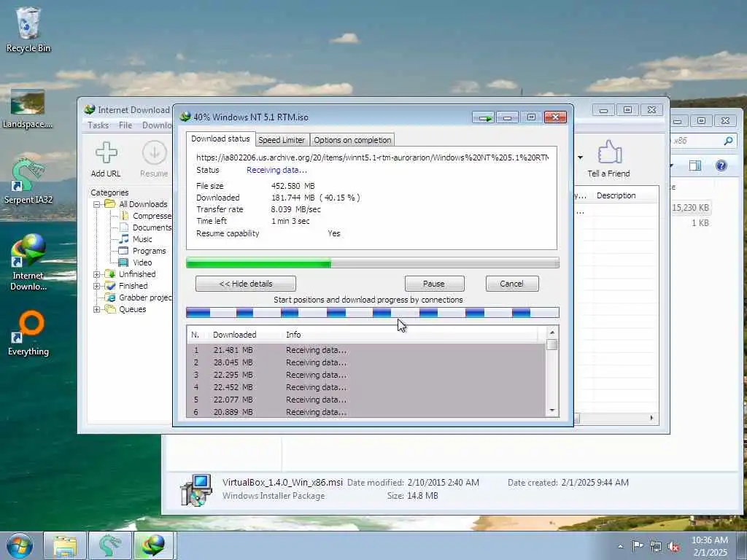
Task: Click the Hide details button
Action: (246, 284)
